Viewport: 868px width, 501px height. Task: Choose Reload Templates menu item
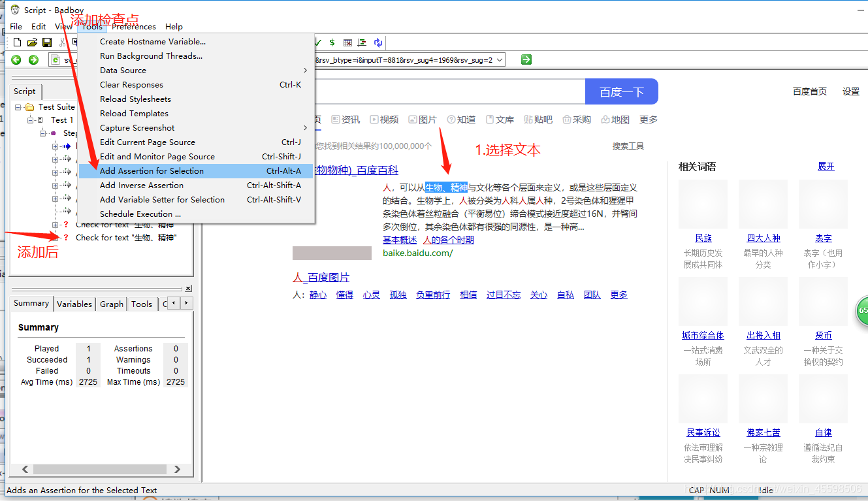(x=197, y=114)
